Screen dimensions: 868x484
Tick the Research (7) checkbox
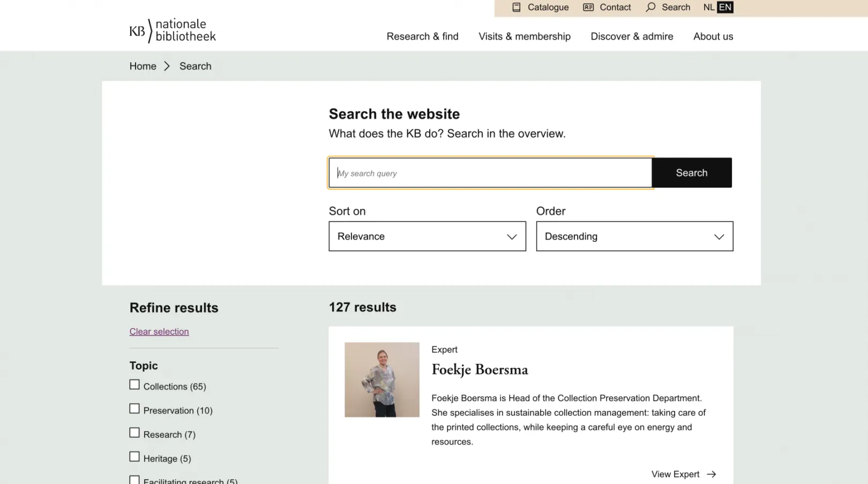tap(134, 433)
